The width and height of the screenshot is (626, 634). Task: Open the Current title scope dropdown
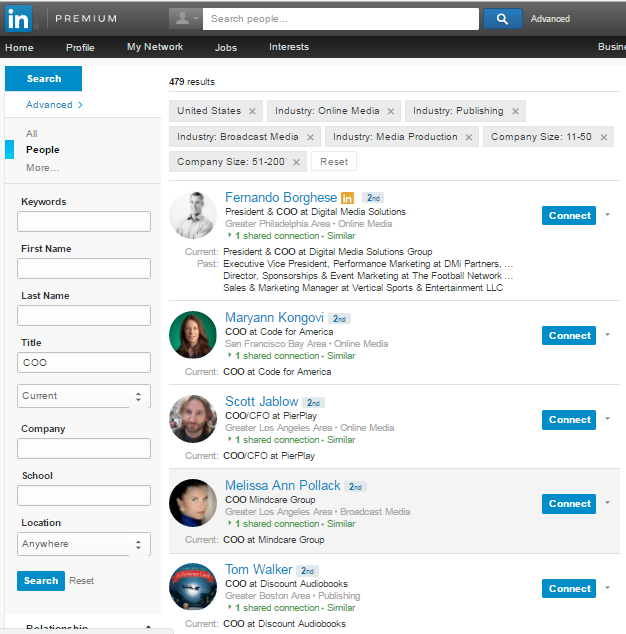pos(84,396)
